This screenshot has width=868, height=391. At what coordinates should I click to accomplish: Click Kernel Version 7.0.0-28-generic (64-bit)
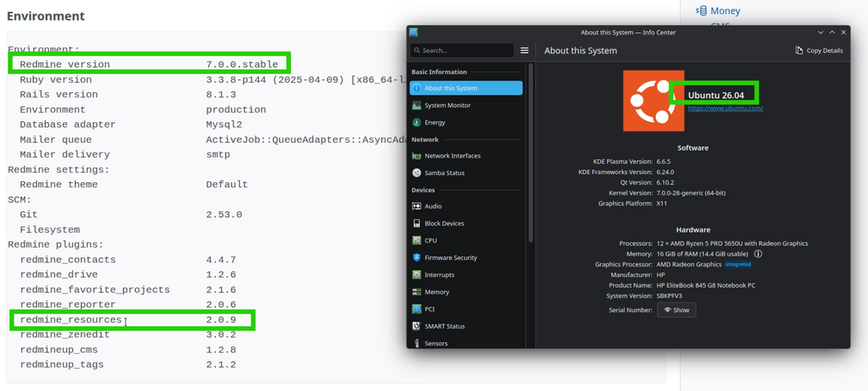(691, 193)
